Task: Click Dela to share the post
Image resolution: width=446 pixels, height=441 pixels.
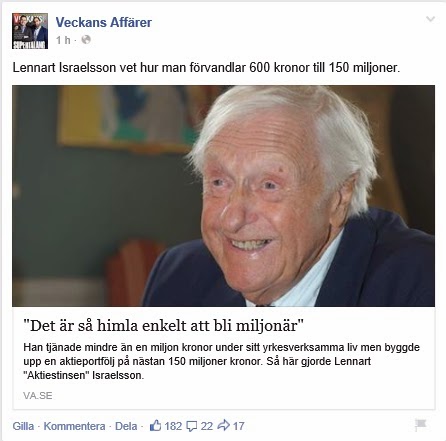Action: coord(126,426)
